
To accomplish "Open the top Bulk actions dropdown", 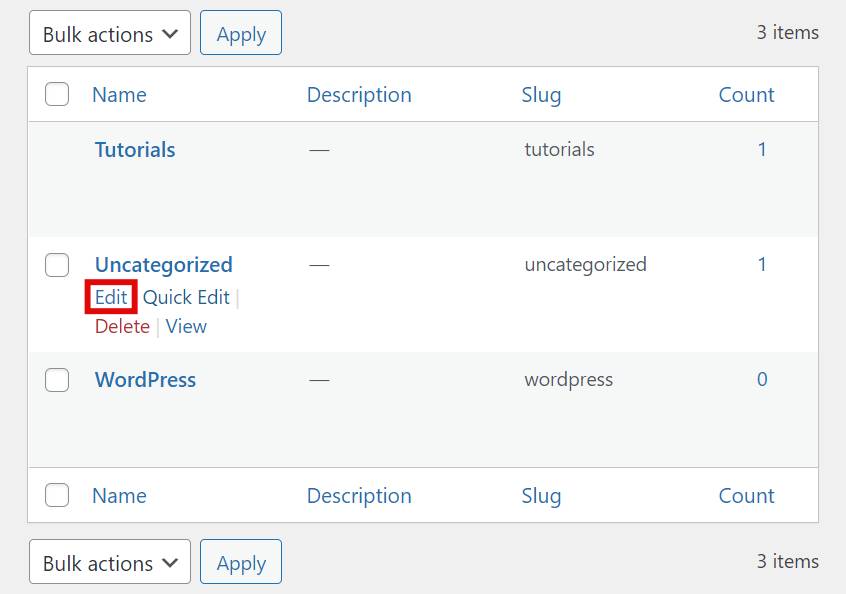I will (x=110, y=33).
